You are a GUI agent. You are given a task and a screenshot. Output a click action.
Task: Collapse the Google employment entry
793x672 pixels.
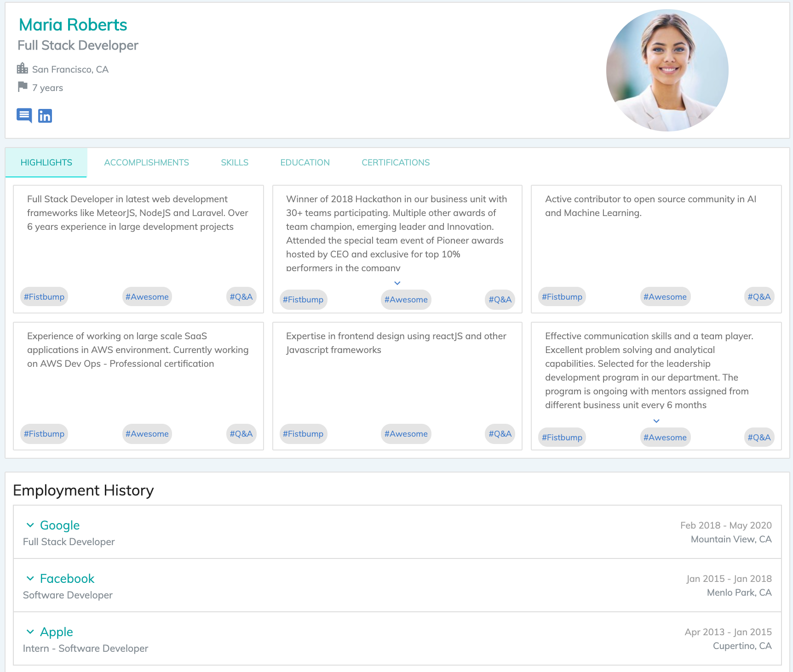pos(30,525)
